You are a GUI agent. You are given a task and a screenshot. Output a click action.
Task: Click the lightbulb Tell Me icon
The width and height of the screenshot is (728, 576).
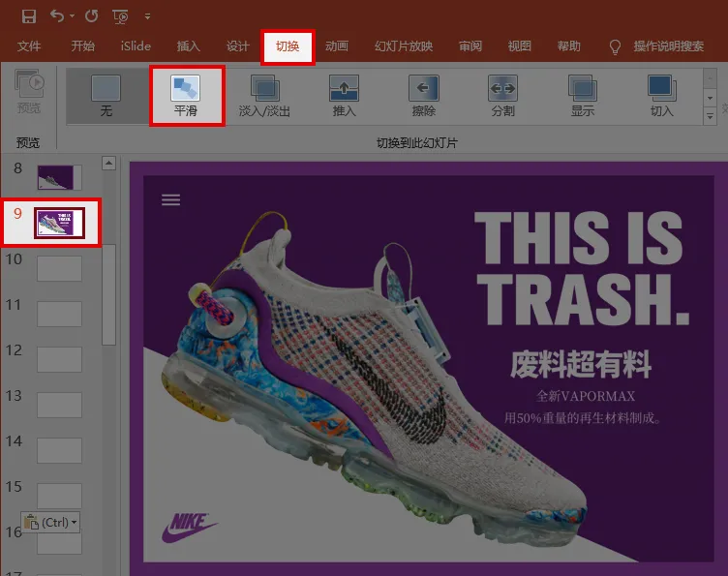[615, 46]
